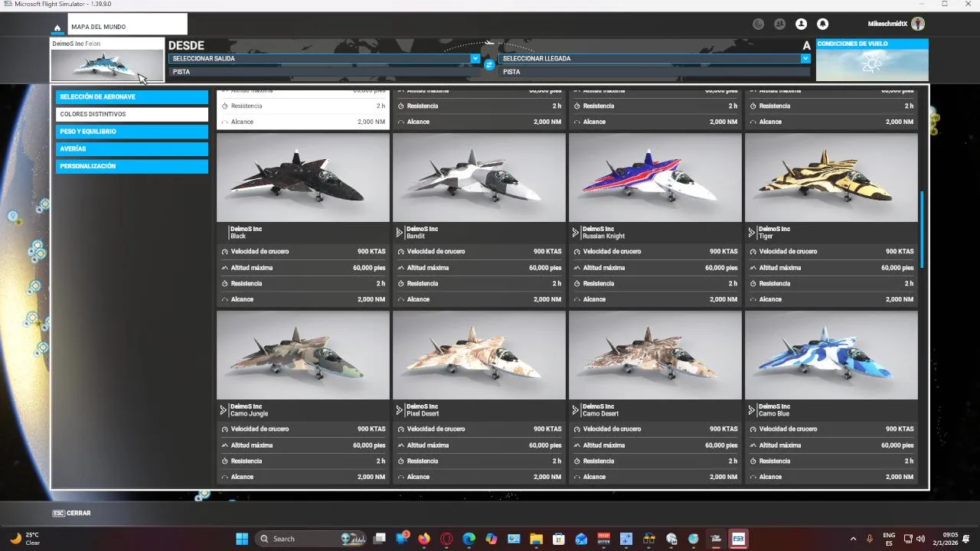The image size is (980, 551).
Task: Select the Camo Blue livery thumbnail
Action: click(831, 356)
